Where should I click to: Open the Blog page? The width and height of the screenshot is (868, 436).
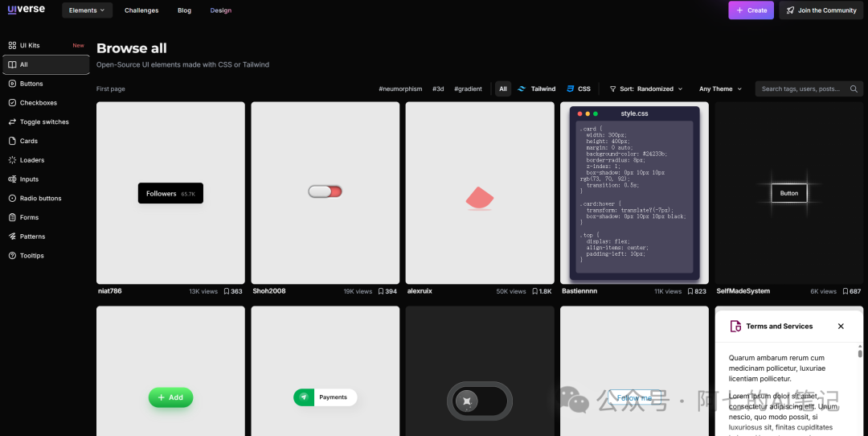(x=184, y=10)
